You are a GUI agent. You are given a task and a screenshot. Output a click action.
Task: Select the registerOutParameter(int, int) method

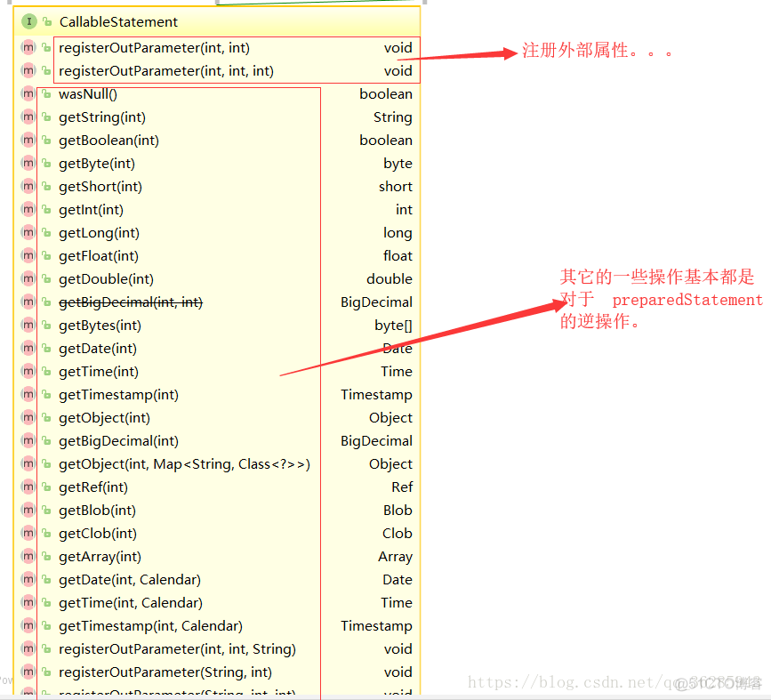coord(155,48)
